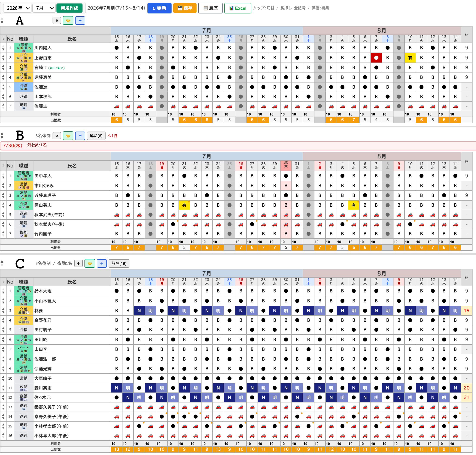
Task: Move 上野由恵 row with reorder arrows
Action: click(3, 58)
